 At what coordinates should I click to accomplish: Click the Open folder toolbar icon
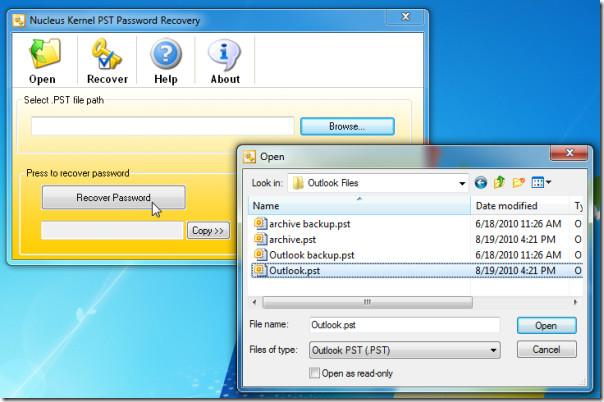(x=45, y=53)
